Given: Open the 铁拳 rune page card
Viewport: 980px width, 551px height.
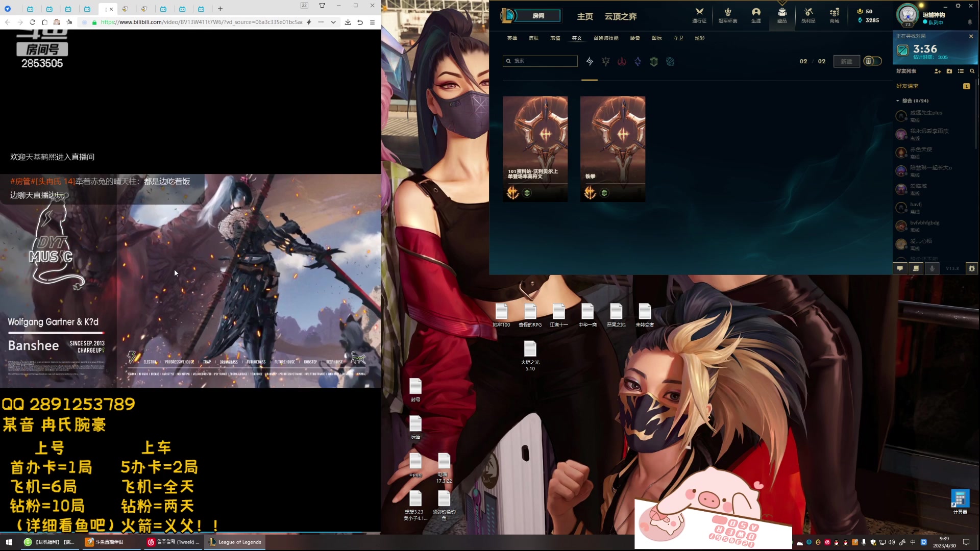Looking at the screenshot, I should pyautogui.click(x=612, y=149).
